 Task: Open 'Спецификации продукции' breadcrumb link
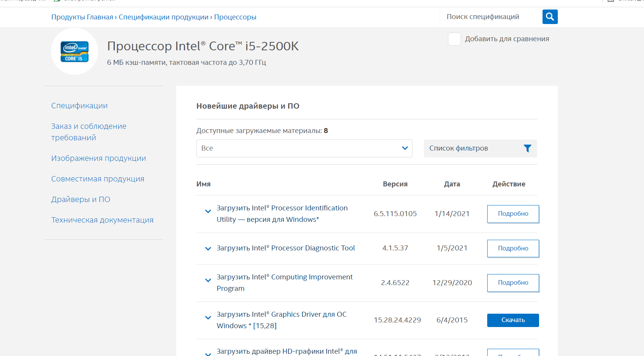164,17
